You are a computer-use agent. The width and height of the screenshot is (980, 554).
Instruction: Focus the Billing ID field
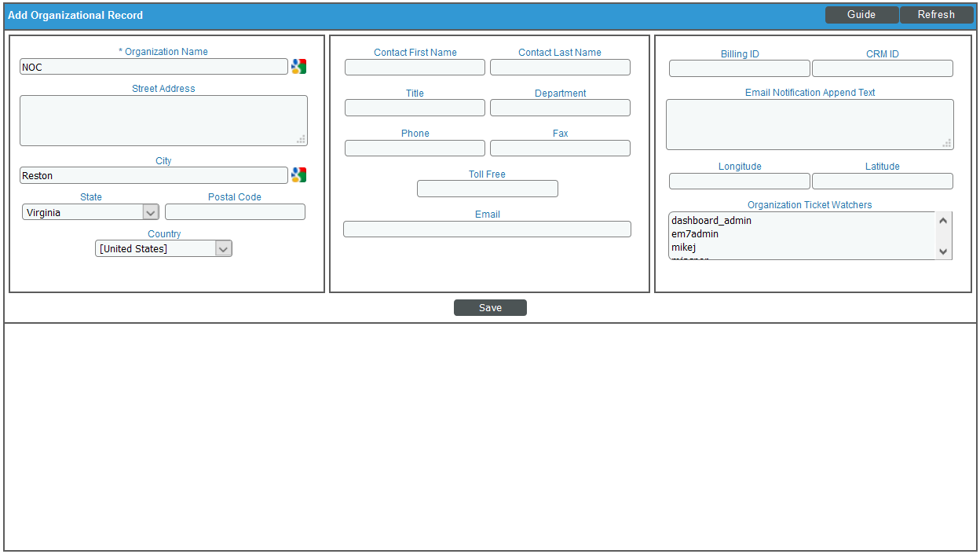point(740,68)
